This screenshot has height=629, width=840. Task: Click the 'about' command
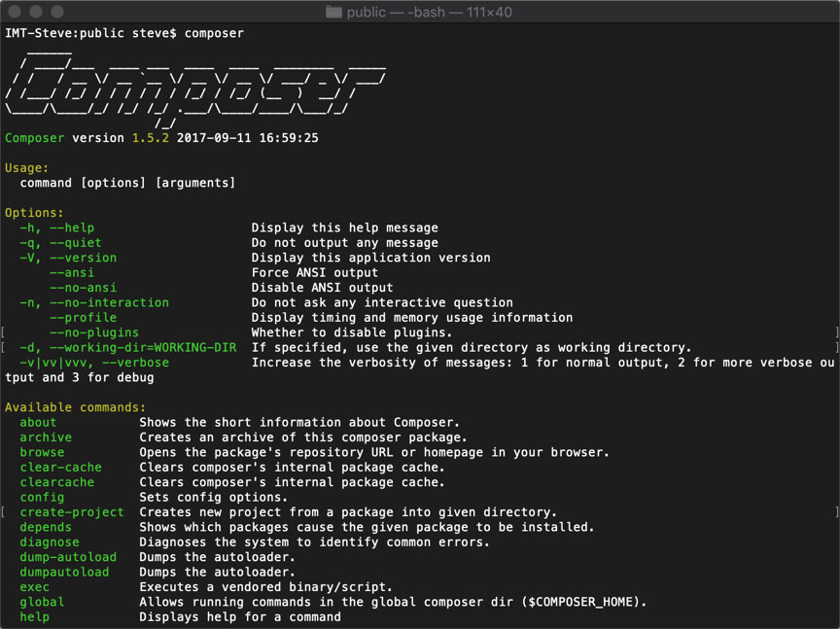(x=38, y=423)
